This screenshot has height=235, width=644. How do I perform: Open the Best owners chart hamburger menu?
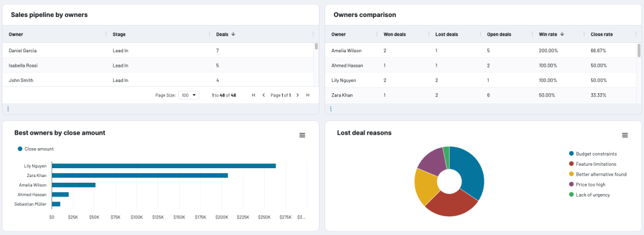tap(303, 135)
